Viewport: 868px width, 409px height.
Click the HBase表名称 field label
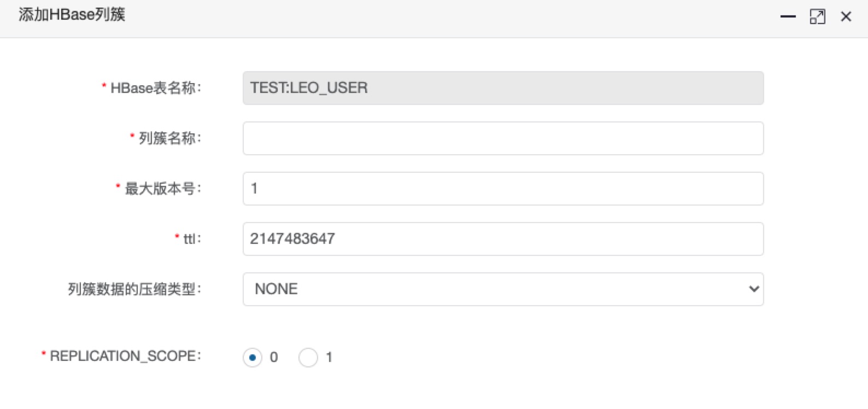coord(155,88)
